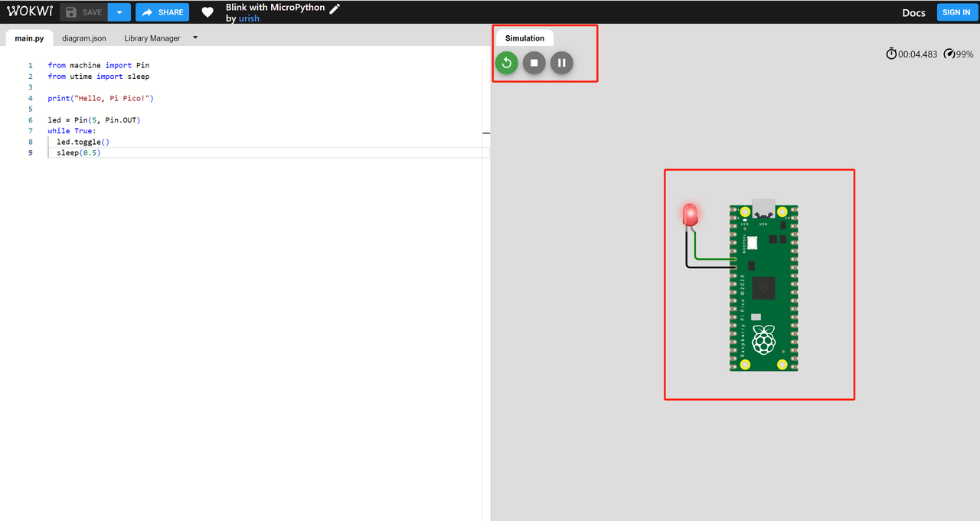Viewport: 980px width, 521px height.
Task: Click the led.toggle() line
Action: 83,142
